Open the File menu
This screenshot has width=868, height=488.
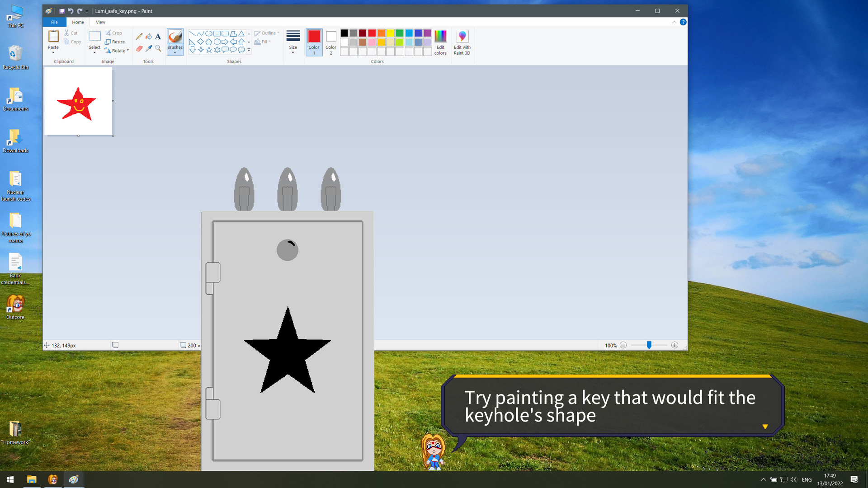(54, 22)
